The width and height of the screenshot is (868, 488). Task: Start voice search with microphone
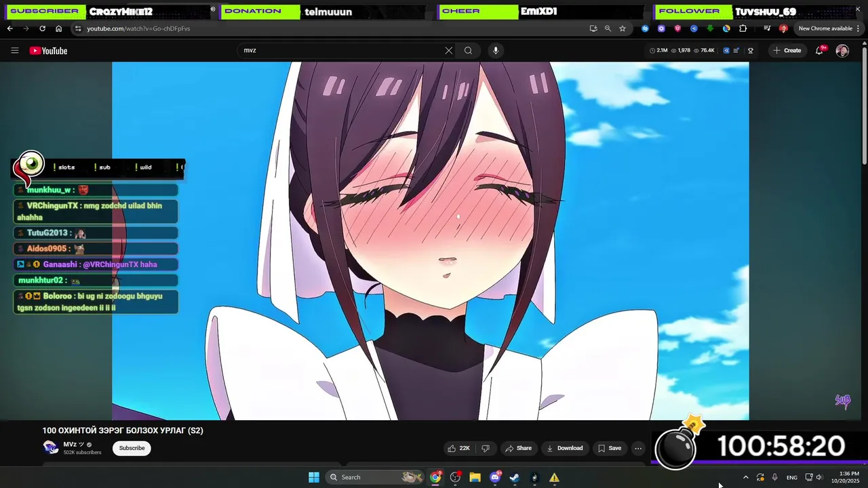[496, 50]
